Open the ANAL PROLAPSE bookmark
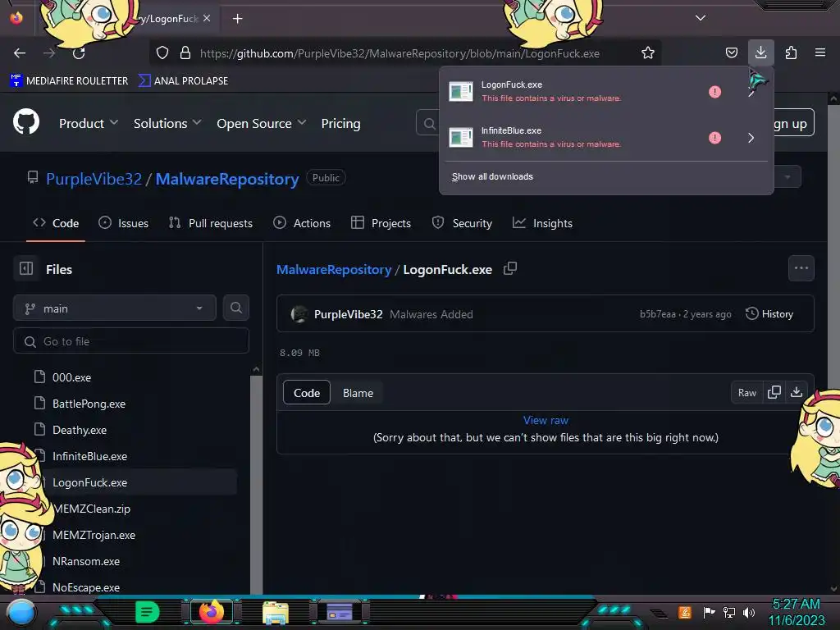840x630 pixels. point(183,81)
